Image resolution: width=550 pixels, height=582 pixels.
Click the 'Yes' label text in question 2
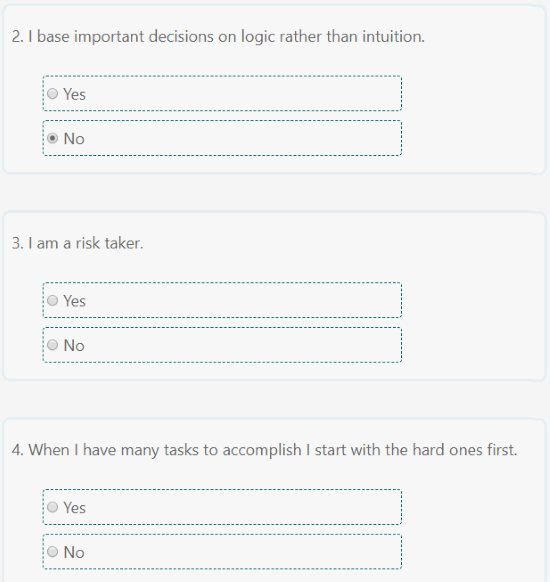[75, 94]
